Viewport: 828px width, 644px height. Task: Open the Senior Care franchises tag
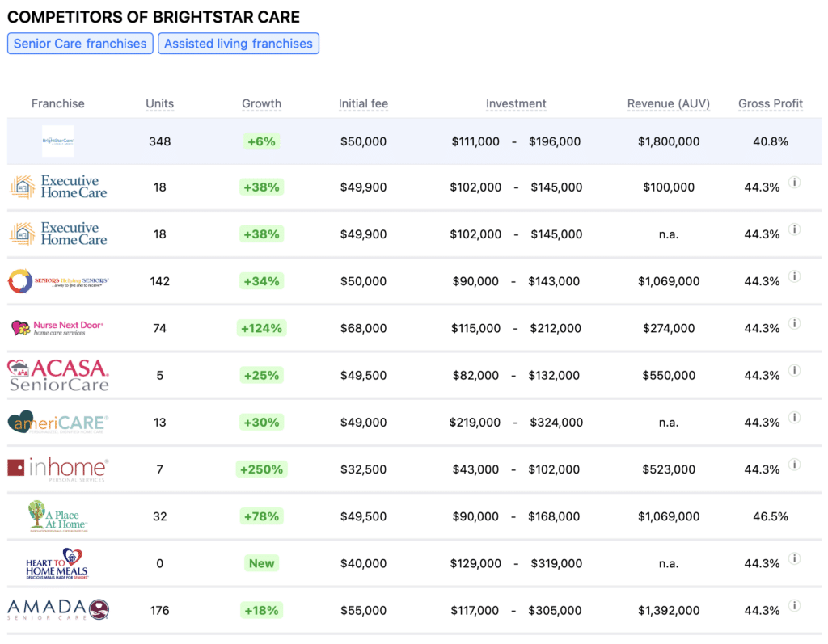80,44
